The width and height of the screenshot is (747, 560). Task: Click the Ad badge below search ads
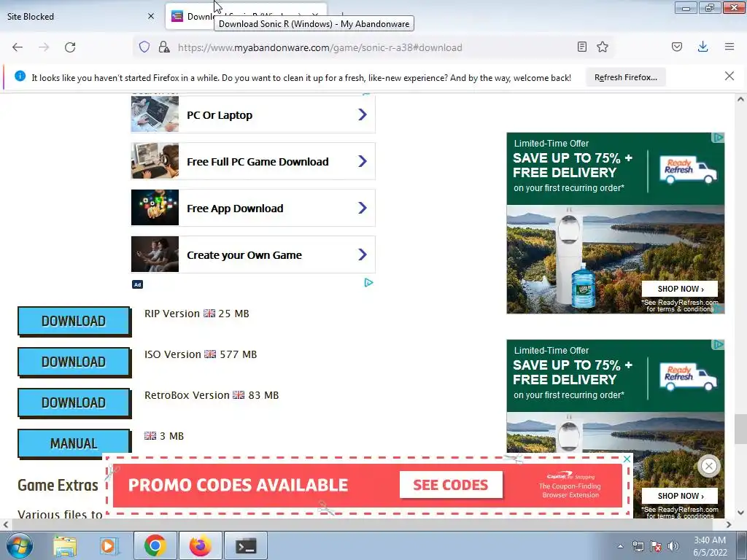pos(137,284)
